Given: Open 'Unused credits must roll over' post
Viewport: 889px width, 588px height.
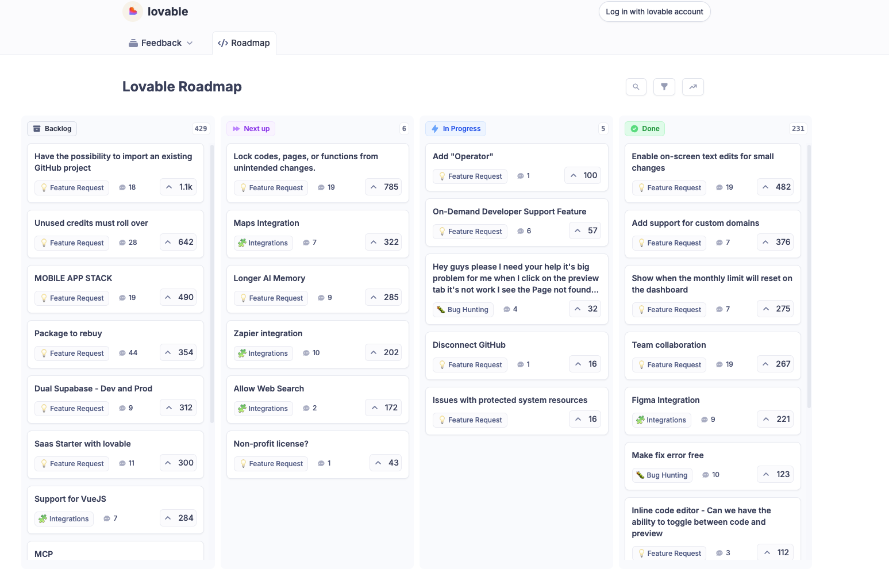Looking at the screenshot, I should pos(91,223).
